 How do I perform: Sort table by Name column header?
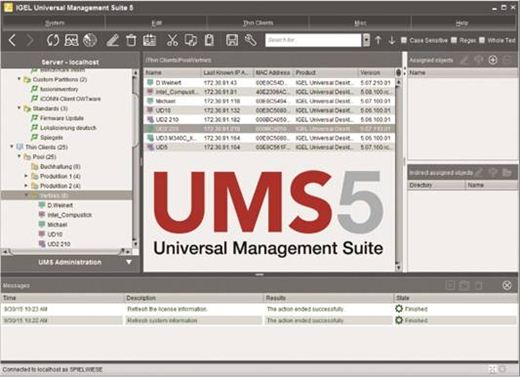click(x=172, y=72)
